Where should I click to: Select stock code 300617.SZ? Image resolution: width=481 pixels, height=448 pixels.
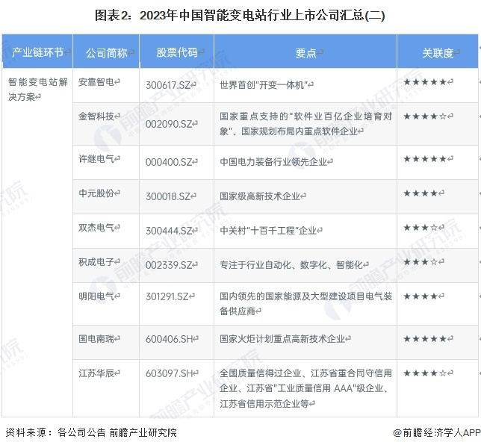click(168, 85)
